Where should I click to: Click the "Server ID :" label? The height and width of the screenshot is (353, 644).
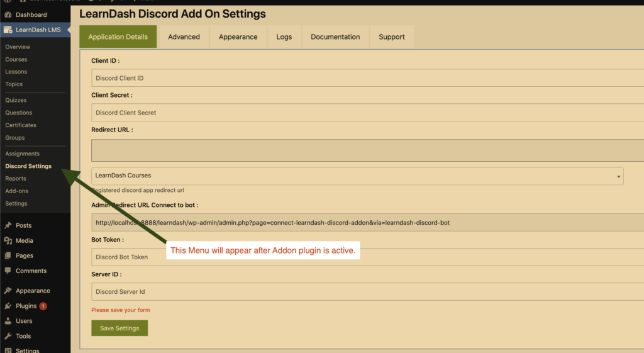click(x=106, y=274)
